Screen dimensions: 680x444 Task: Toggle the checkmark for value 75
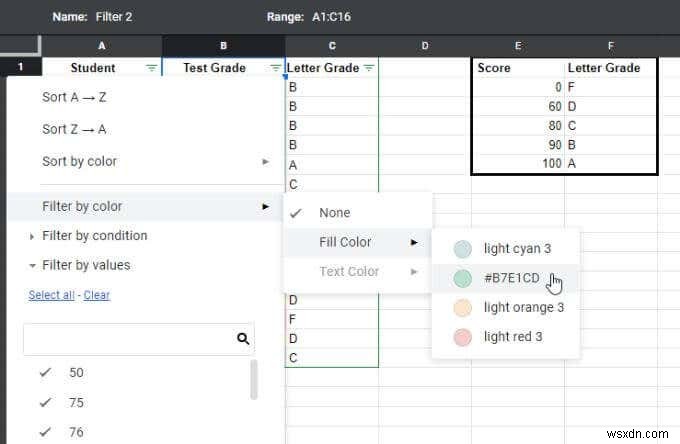[45, 403]
